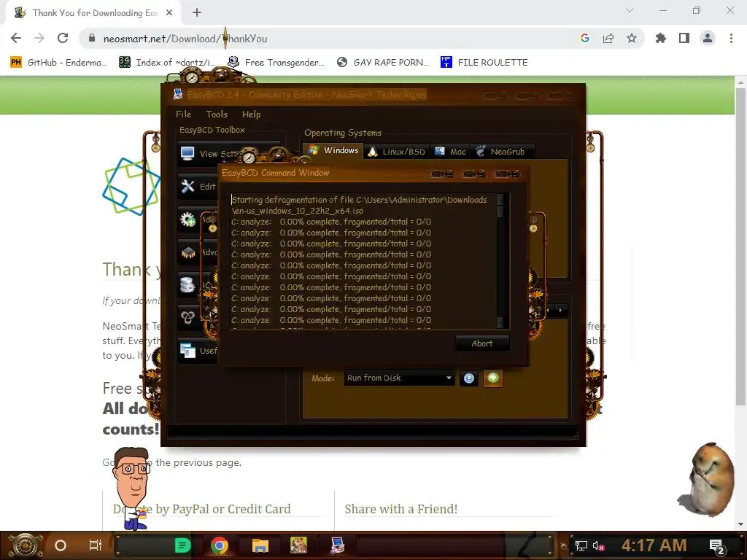Click the muted volume tray icon
The height and width of the screenshot is (560, 747).
(599, 545)
